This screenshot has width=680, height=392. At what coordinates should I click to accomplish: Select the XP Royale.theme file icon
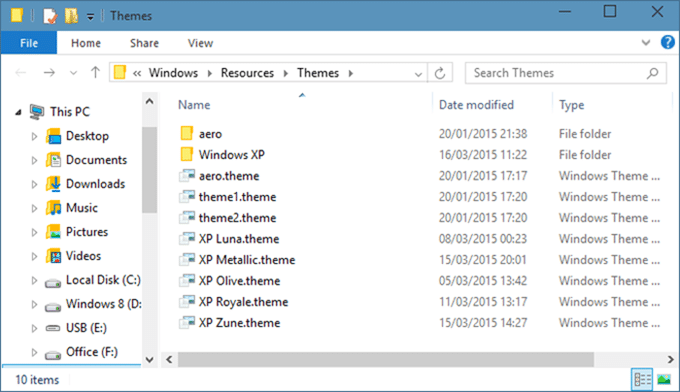(187, 301)
